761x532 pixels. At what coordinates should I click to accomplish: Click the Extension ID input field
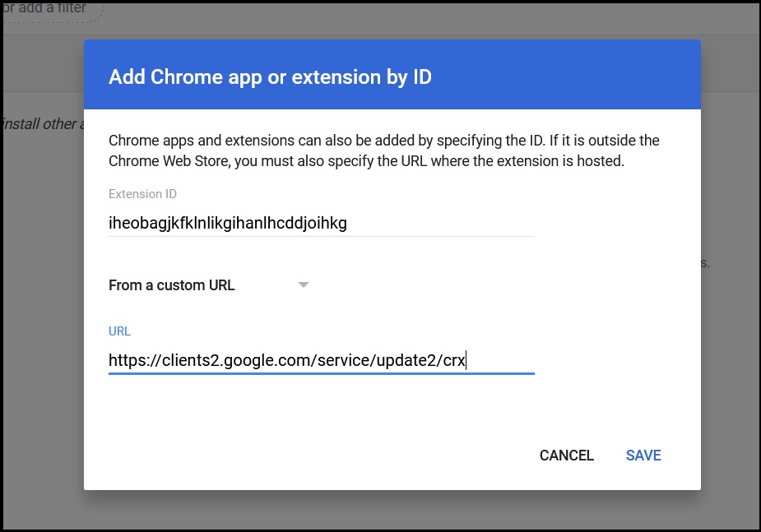click(322, 223)
